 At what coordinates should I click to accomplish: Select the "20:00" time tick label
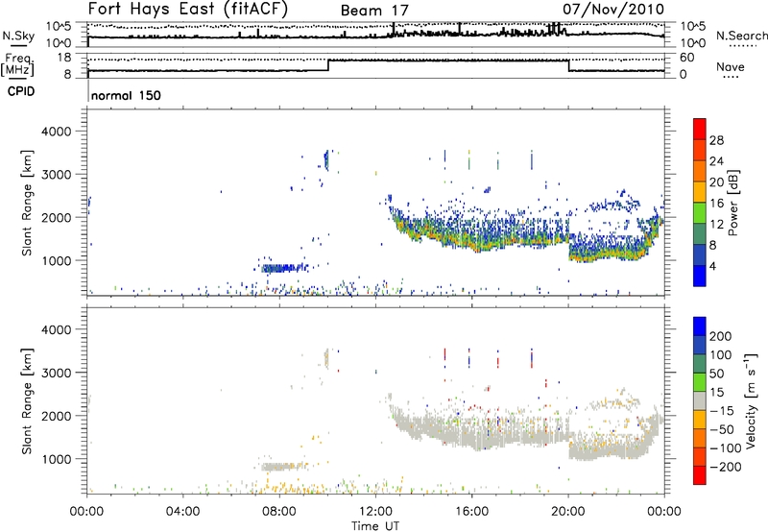click(x=568, y=512)
